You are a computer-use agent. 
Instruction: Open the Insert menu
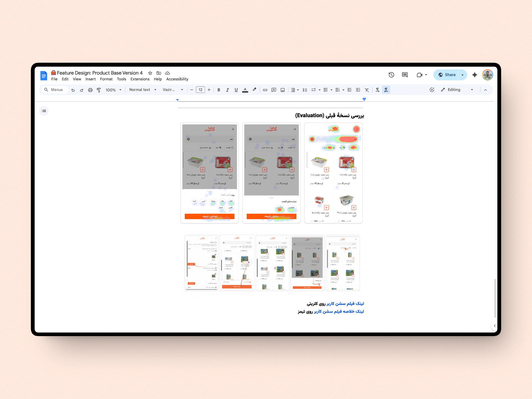90,79
